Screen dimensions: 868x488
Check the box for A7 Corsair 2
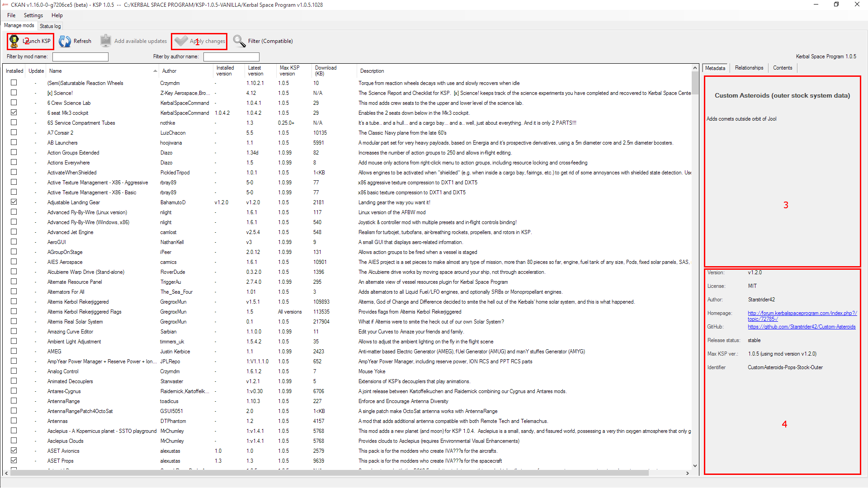click(14, 132)
